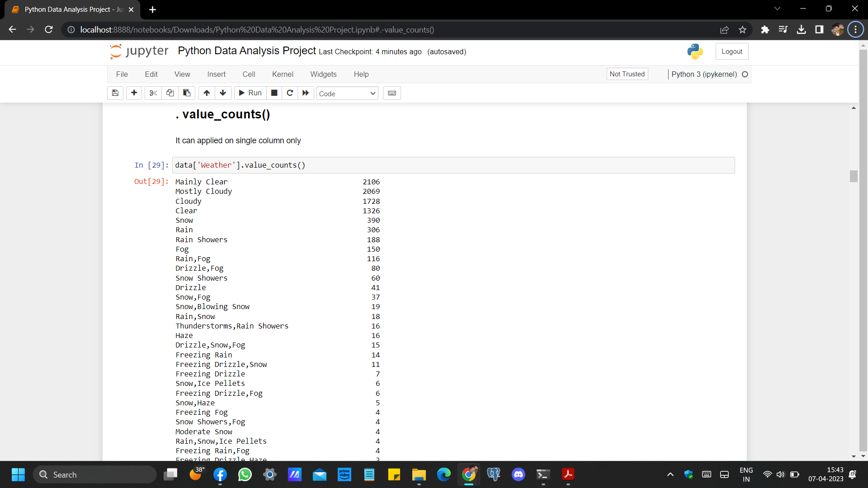
Task: Restart the kernel with the circular arrow
Action: pyautogui.click(x=290, y=93)
